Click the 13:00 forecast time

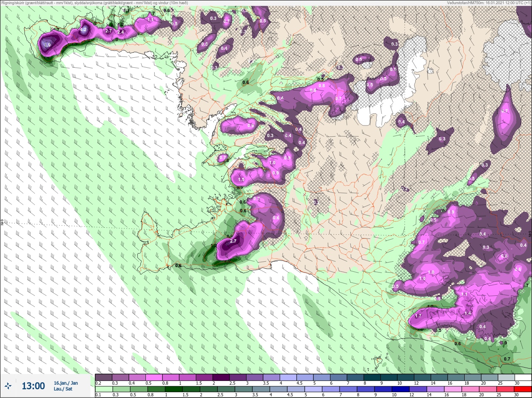[33, 386]
